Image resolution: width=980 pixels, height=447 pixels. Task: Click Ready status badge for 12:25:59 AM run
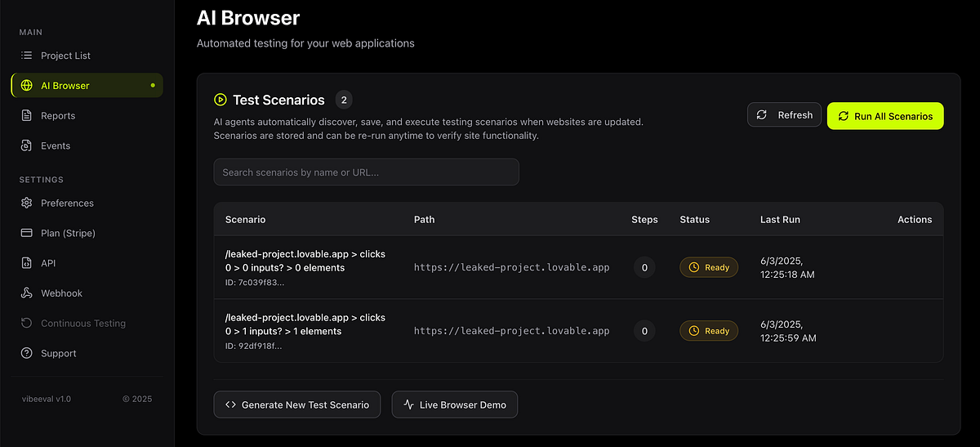(709, 331)
